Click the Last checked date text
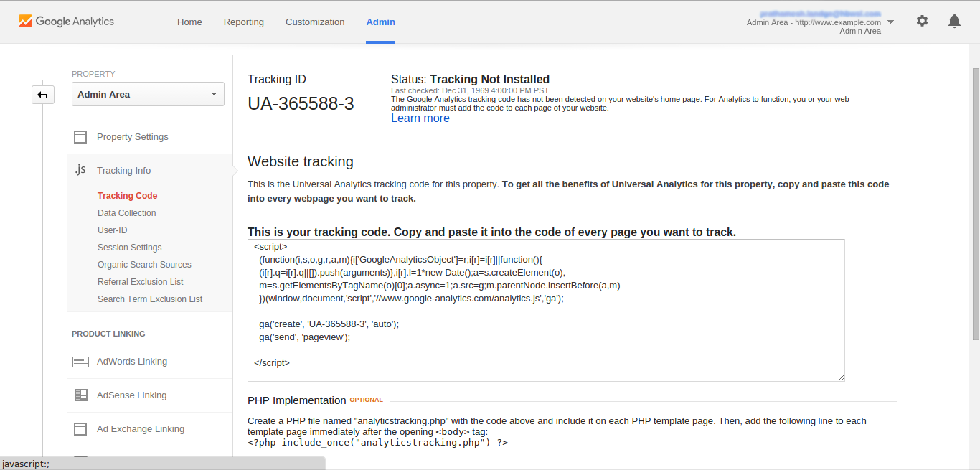The width and height of the screenshot is (980, 470). click(470, 90)
